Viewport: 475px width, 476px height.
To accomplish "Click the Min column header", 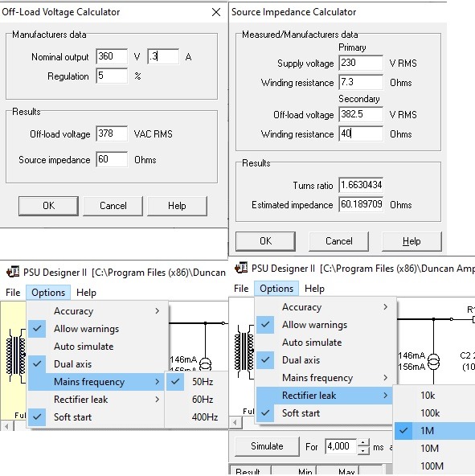I will point(294,470).
